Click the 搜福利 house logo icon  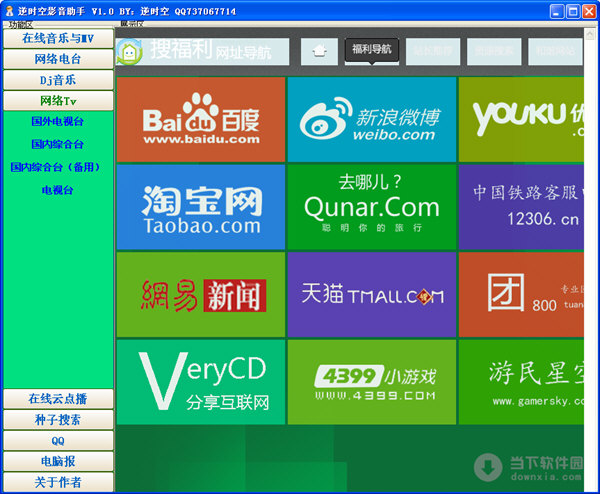click(129, 52)
